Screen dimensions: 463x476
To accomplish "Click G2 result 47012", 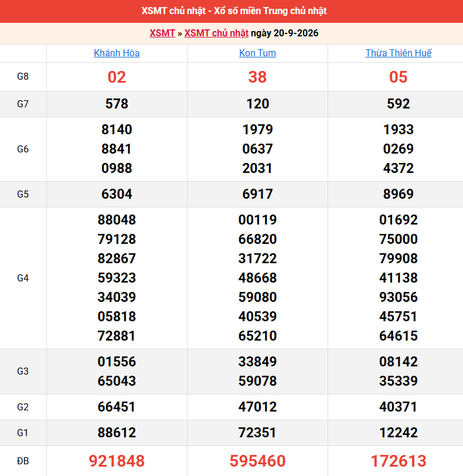I will click(258, 407).
